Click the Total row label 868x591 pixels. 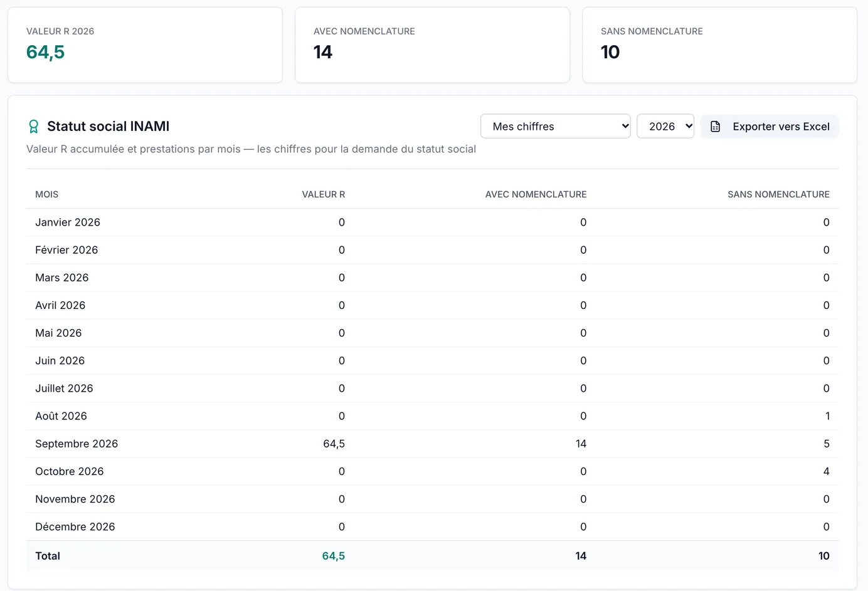tap(48, 556)
